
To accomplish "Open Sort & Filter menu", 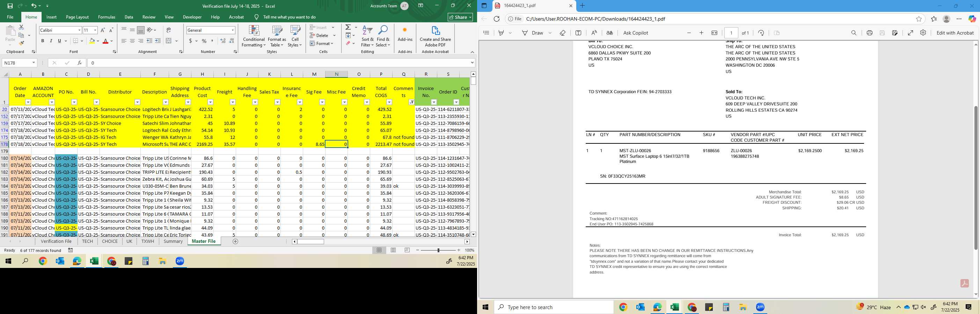I will [367, 36].
